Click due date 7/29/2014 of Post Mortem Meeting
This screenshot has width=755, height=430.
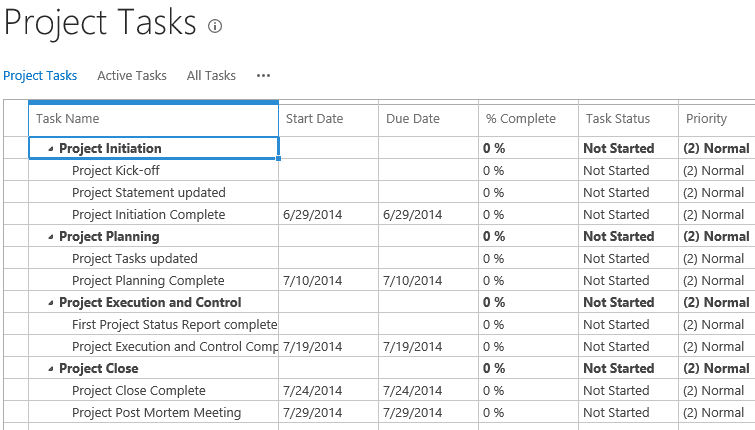coord(429,413)
